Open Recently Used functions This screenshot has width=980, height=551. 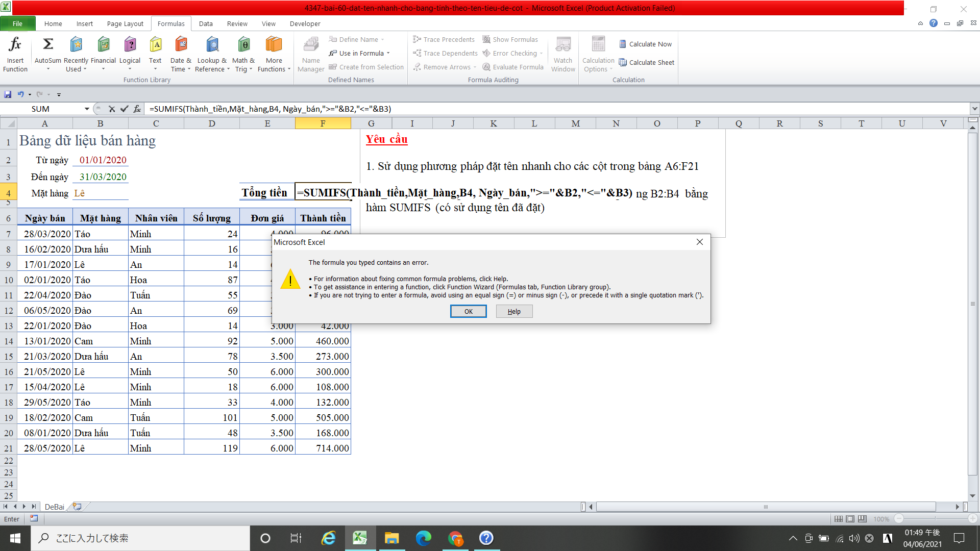(x=76, y=54)
